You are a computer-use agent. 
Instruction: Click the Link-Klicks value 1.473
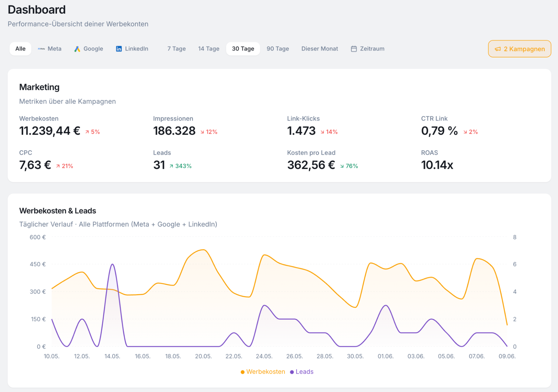pos(301,131)
